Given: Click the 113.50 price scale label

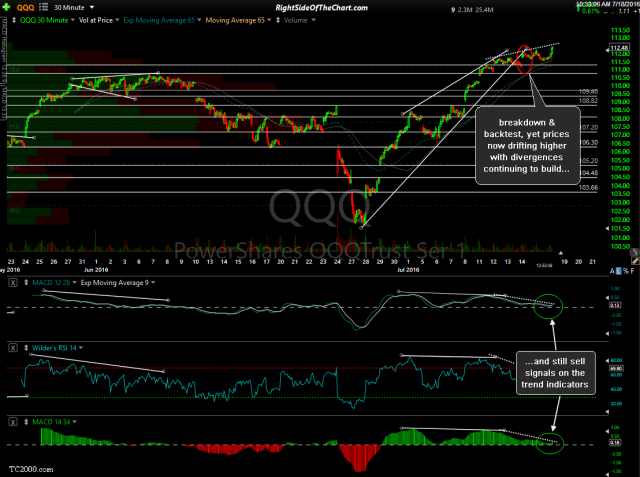Looking at the screenshot, I should tap(620, 30).
